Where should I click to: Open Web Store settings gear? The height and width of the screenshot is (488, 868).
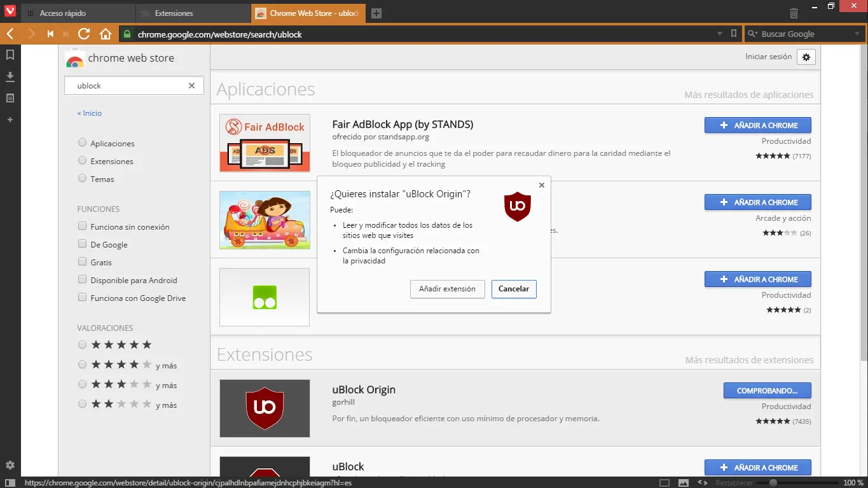coord(806,57)
